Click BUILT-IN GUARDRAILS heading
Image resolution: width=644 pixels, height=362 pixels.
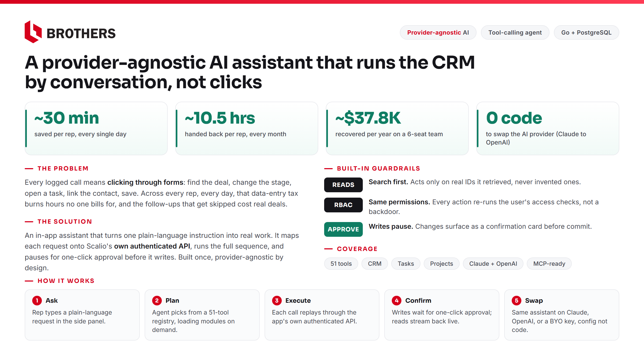(x=378, y=168)
